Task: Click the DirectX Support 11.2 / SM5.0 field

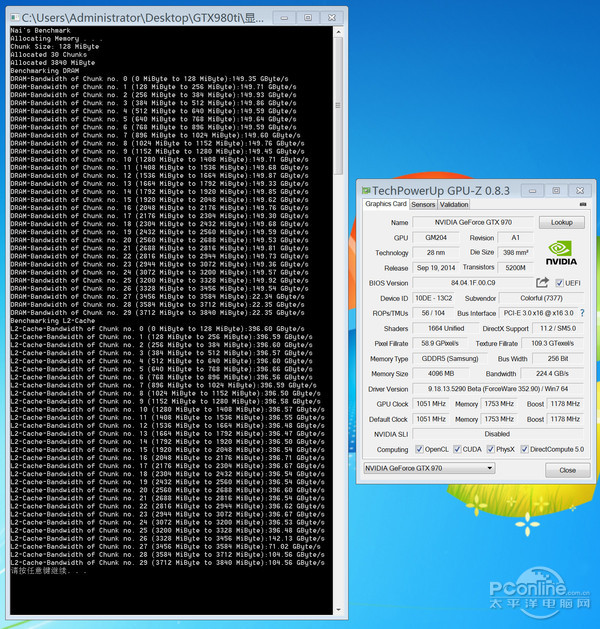Action: click(x=558, y=328)
